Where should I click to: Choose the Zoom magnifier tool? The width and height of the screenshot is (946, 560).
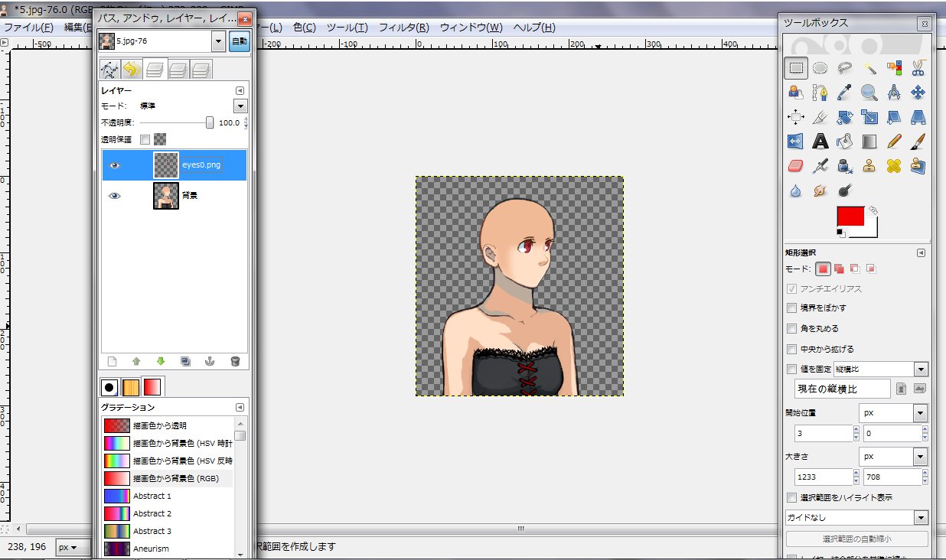(869, 93)
